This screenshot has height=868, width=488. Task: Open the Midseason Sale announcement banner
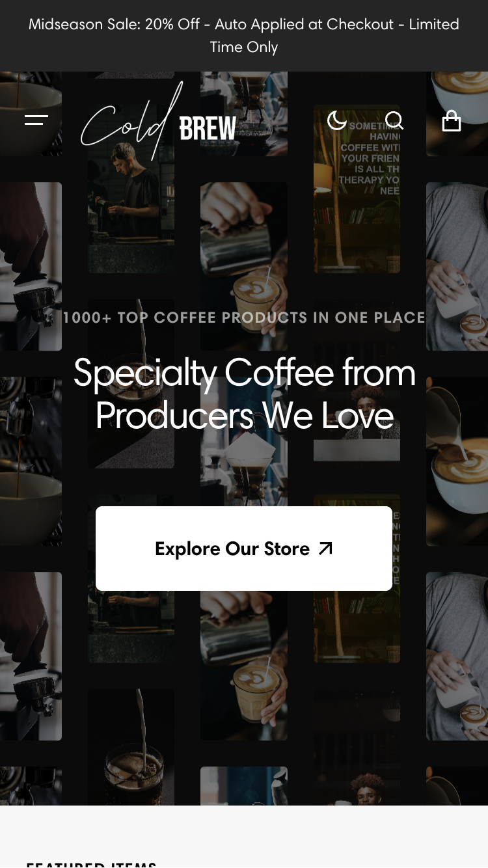click(244, 36)
